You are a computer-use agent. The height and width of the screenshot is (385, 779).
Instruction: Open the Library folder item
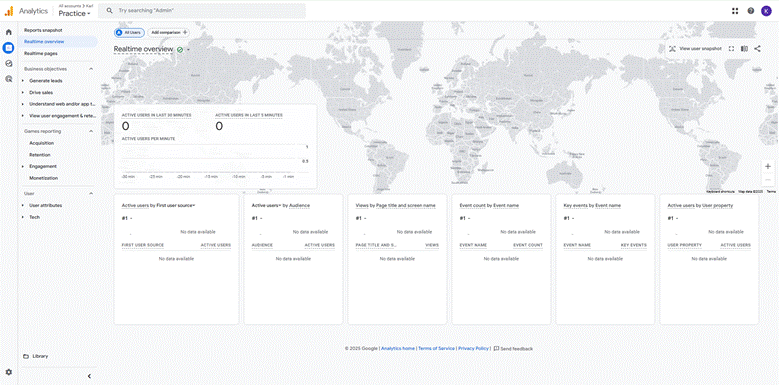[36, 356]
